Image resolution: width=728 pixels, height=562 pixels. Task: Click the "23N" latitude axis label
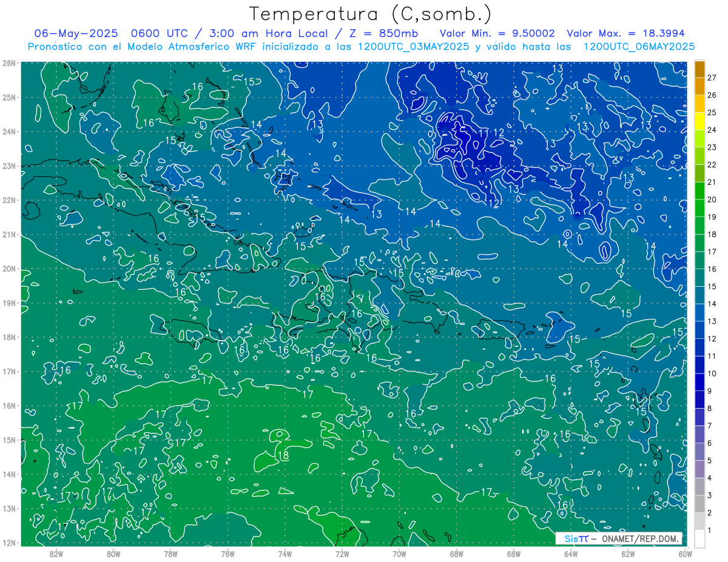(9, 166)
